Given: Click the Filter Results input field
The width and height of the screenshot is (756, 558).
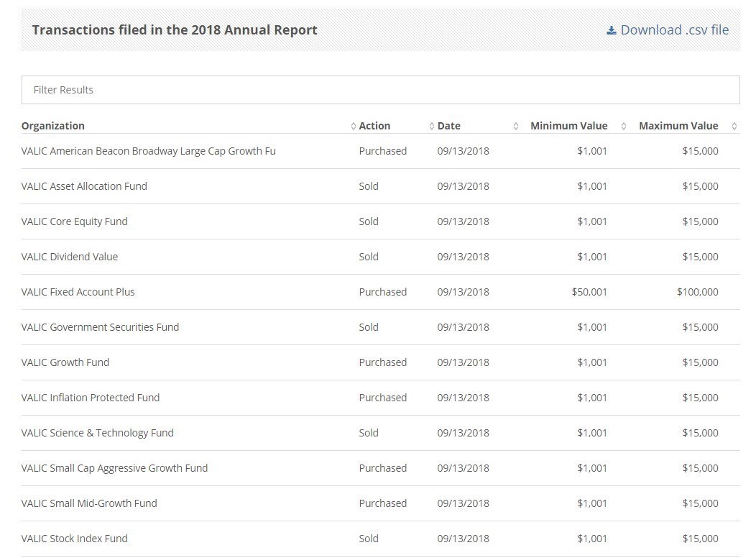Looking at the screenshot, I should [x=380, y=90].
